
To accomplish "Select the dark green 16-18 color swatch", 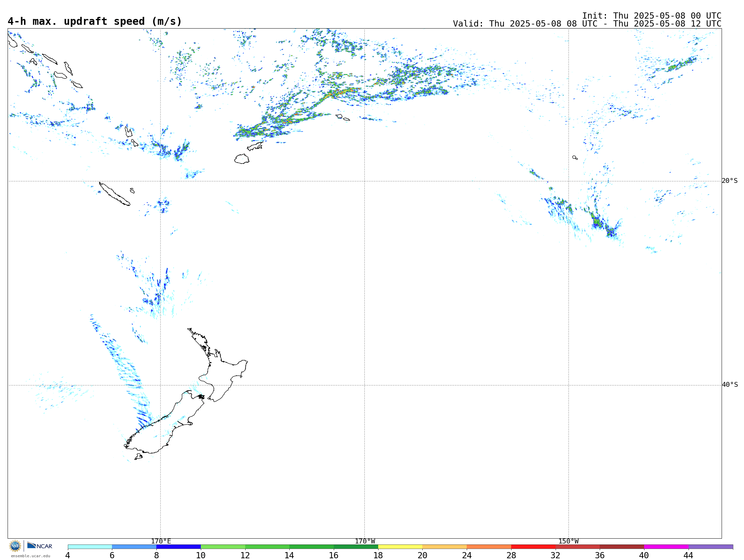I will [x=356, y=547].
